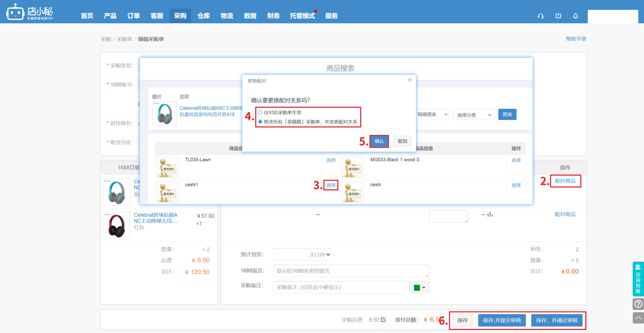Select 修改所有草稿箱采购单 radio option
Image resolution: width=644 pixels, height=333 pixels.
260,122
